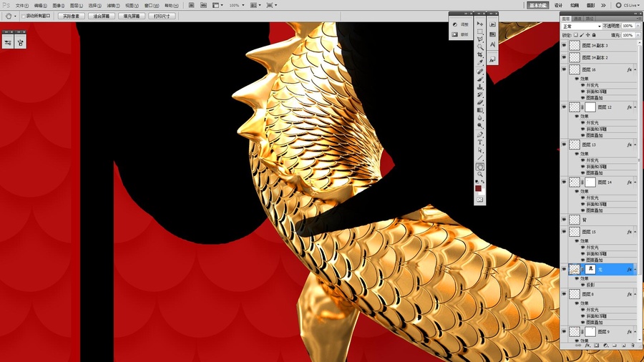The height and width of the screenshot is (362, 644).
Task: Select the Hand tool in the toolbox
Action: point(479,167)
